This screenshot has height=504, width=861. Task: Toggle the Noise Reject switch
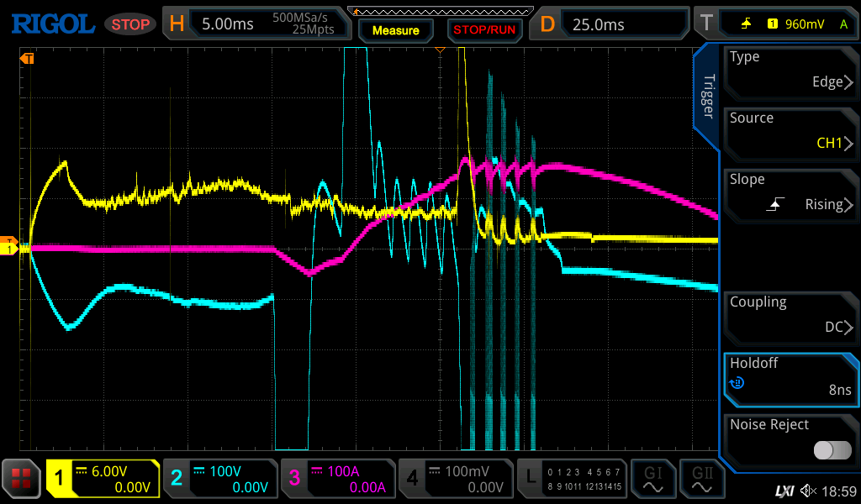(x=832, y=450)
